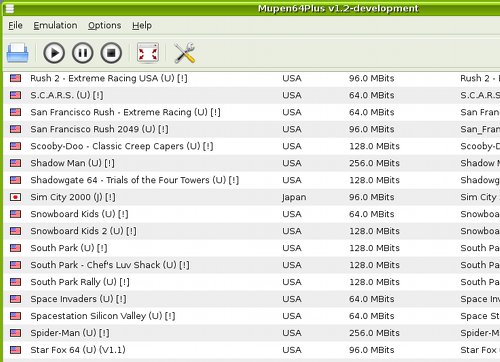Click the USA flag icon beside South Park Rally
The image size is (500, 362).
point(15,282)
